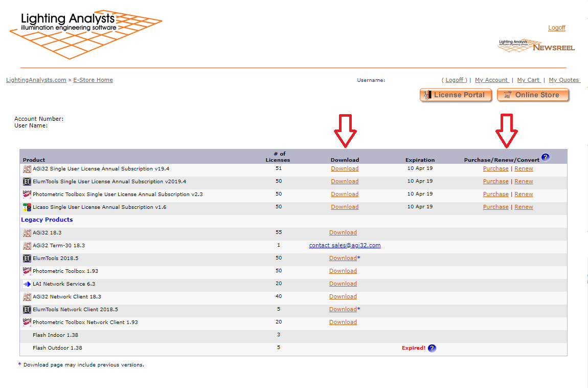Open My Cart

tap(529, 80)
